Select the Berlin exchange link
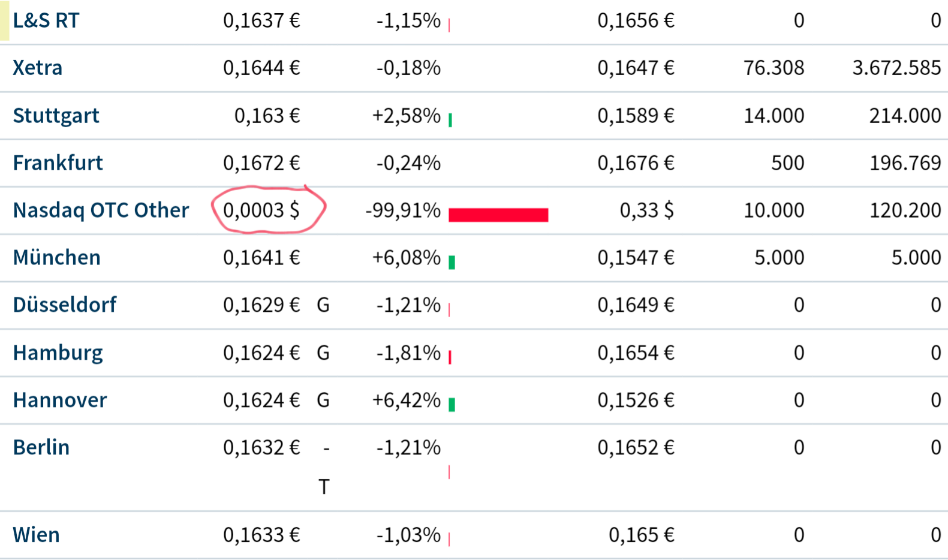This screenshot has width=948, height=560. click(41, 447)
